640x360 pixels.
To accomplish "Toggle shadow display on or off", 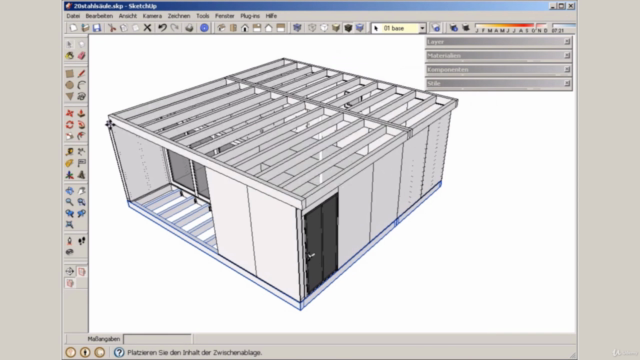I will pos(466,28).
